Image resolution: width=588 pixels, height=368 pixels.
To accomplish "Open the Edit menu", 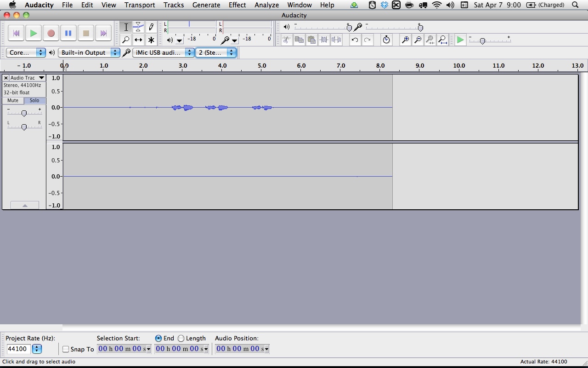I will click(x=87, y=5).
